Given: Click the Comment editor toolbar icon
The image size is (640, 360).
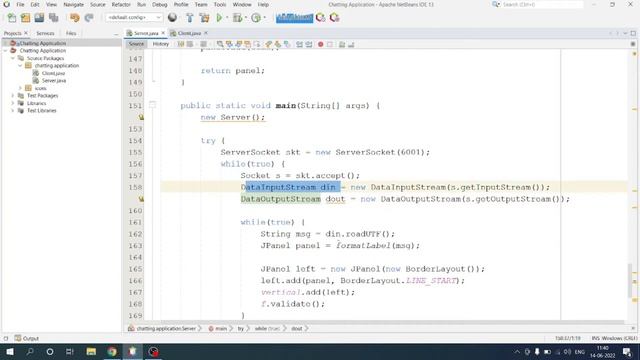Looking at the screenshot, I should (342, 44).
